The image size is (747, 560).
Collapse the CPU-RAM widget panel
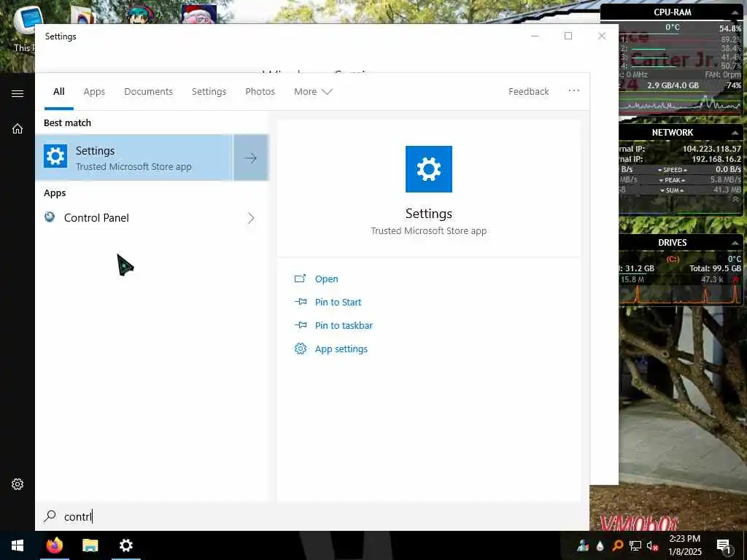tap(735, 12)
